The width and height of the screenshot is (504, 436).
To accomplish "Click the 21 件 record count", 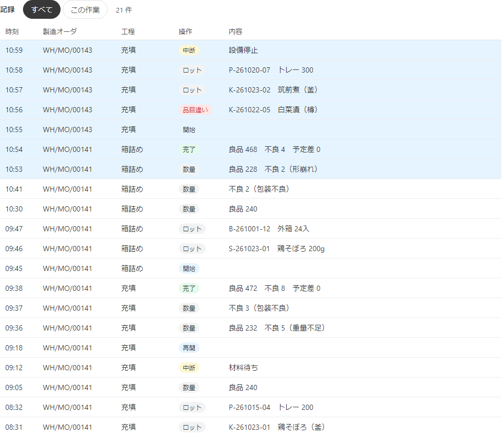I will tap(124, 10).
